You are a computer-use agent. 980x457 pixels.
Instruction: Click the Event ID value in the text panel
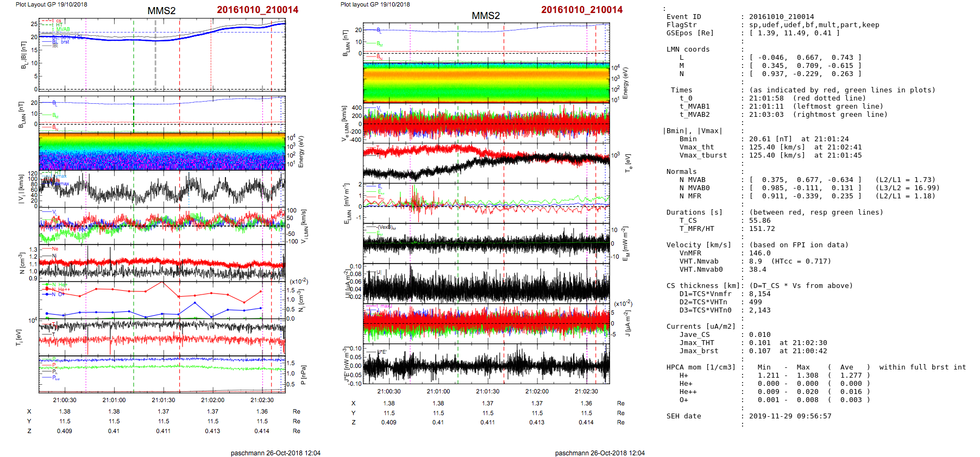click(774, 17)
